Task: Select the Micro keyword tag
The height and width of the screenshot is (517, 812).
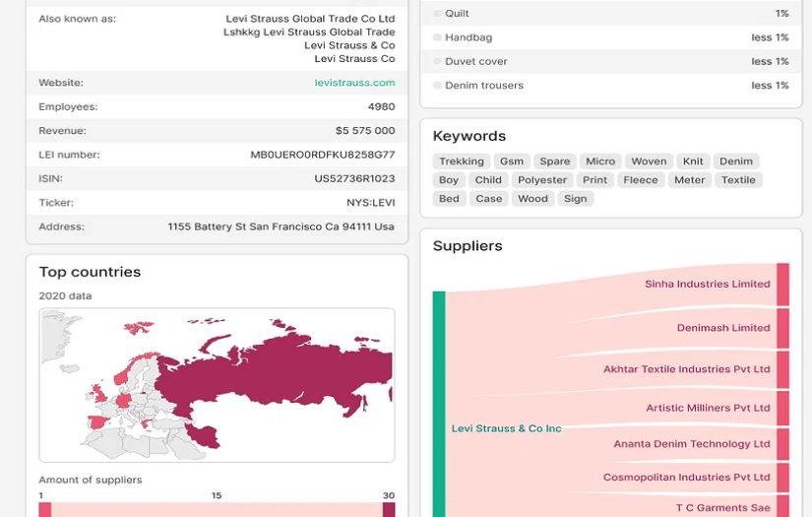Action: click(x=600, y=162)
